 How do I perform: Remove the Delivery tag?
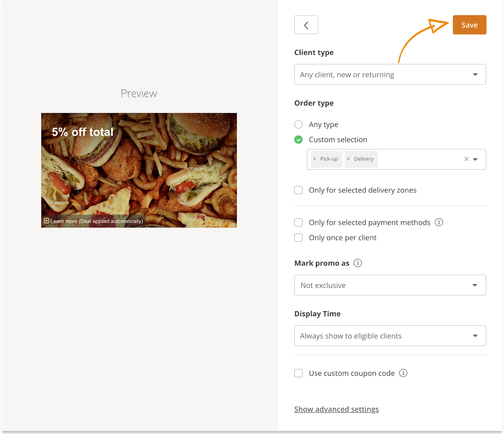[x=348, y=159]
